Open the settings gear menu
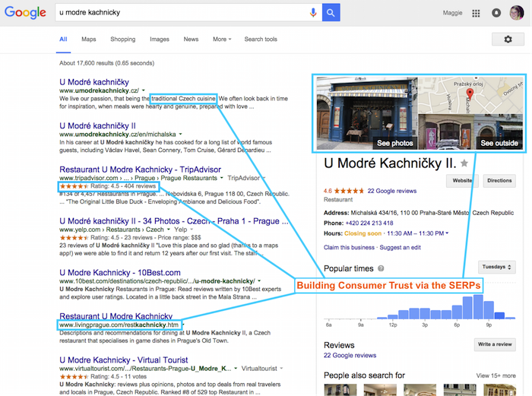 point(508,40)
